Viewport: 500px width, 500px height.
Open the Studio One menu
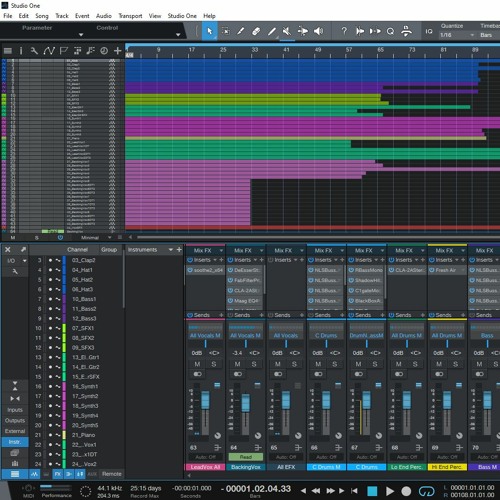[x=182, y=16]
